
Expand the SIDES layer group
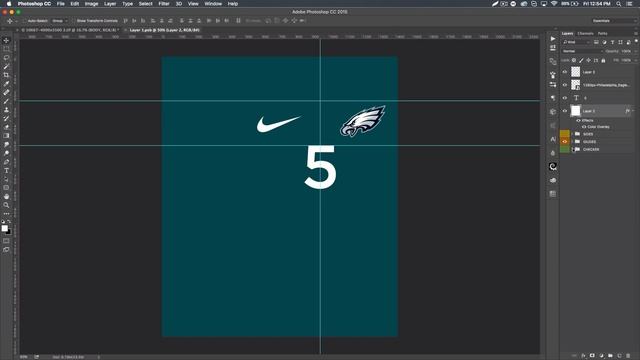tap(572, 134)
